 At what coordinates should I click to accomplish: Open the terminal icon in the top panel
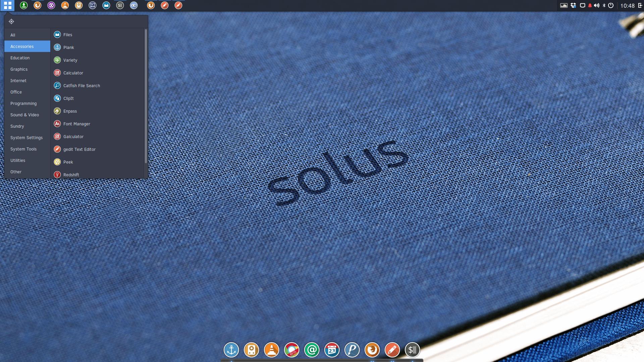click(x=120, y=5)
